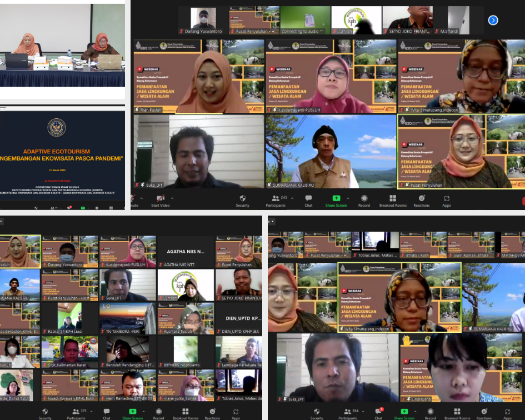Screen dimensions: 525x420
Task: Open Participants panel showing 394 attendees
Action: click(x=348, y=414)
